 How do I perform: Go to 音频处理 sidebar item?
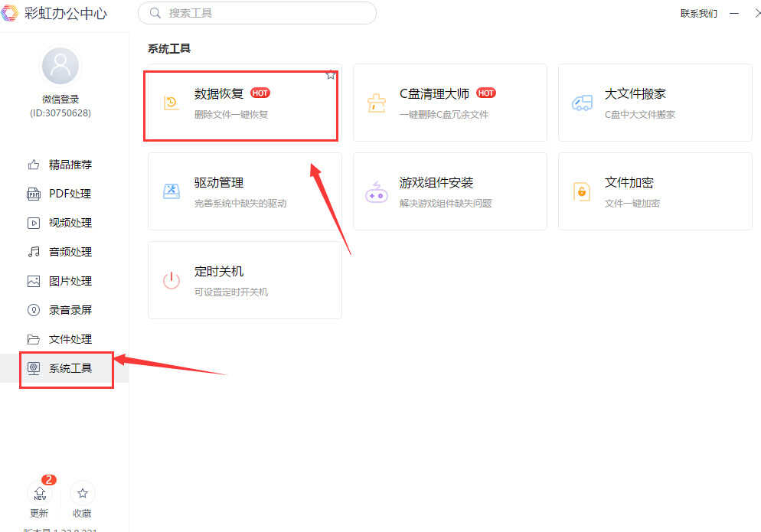click(70, 252)
